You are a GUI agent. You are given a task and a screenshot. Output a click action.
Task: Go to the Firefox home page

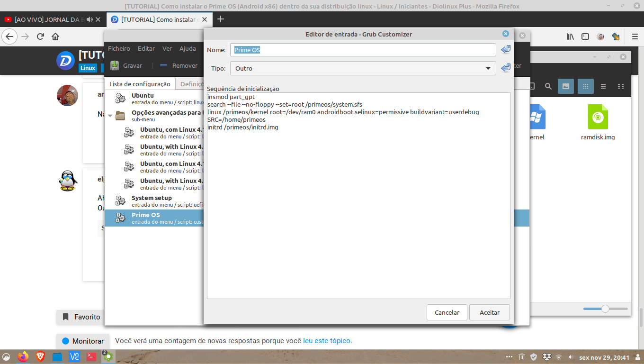pyautogui.click(x=55, y=36)
